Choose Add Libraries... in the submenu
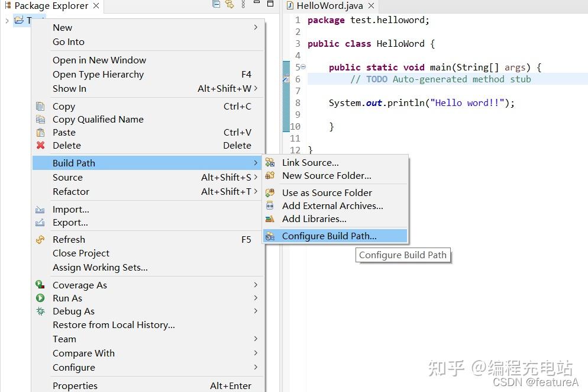The width and height of the screenshot is (588, 392). [314, 219]
